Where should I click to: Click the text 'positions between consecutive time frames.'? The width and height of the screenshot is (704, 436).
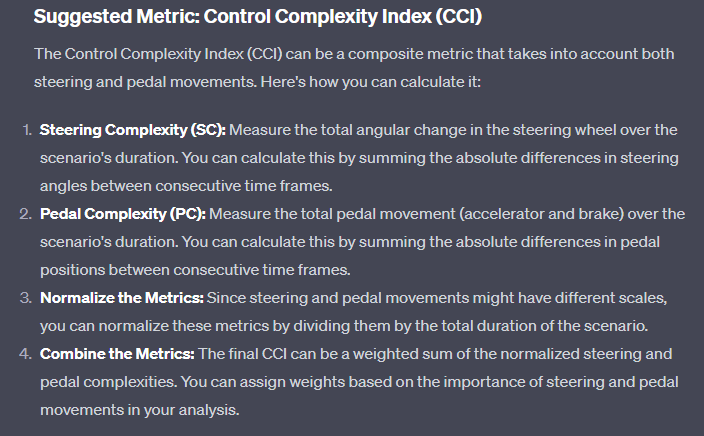coord(195,270)
